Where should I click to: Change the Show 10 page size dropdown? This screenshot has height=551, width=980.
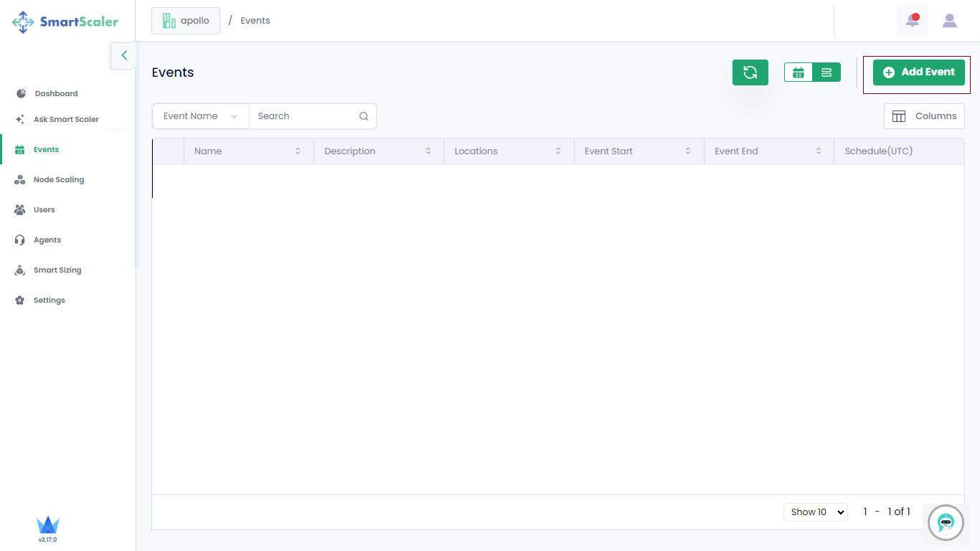[815, 512]
